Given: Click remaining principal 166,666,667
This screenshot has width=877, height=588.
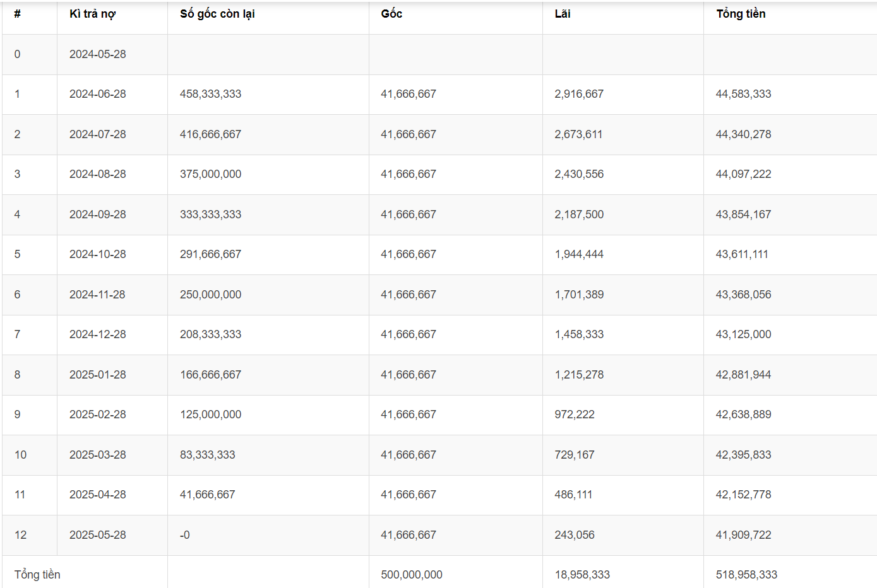Looking at the screenshot, I should [x=211, y=375].
